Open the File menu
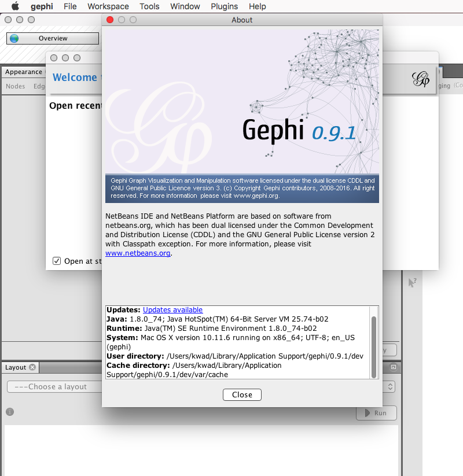Image resolution: width=463 pixels, height=476 pixels. [70, 6]
